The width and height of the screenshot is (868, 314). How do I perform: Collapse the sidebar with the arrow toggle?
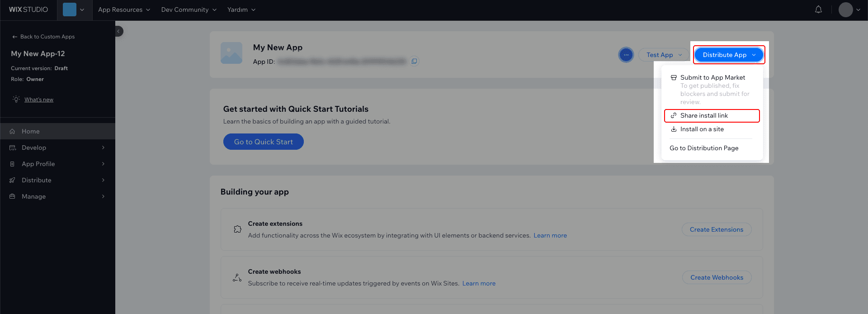pyautogui.click(x=119, y=31)
